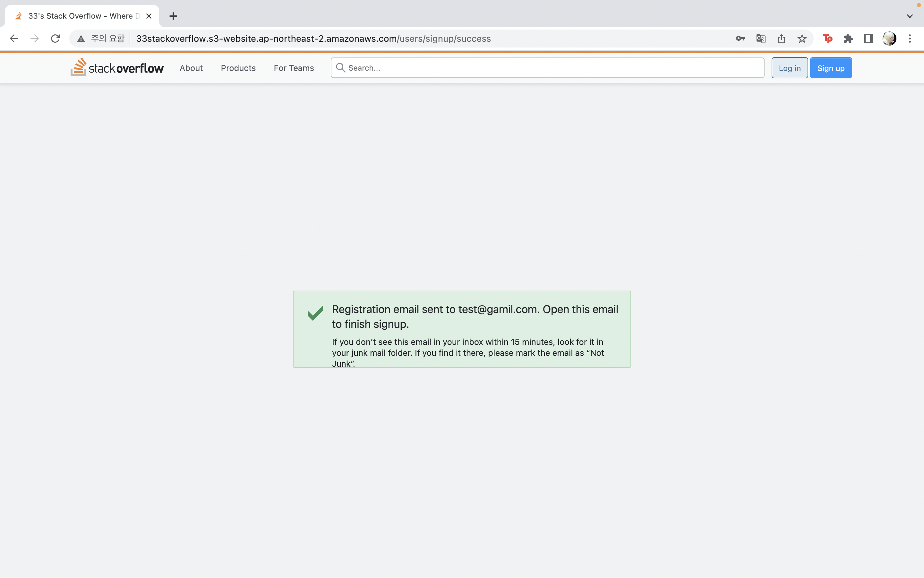Click the 'Registration email sent to test@gamil.com' text
The width and height of the screenshot is (924, 578).
[x=475, y=317]
